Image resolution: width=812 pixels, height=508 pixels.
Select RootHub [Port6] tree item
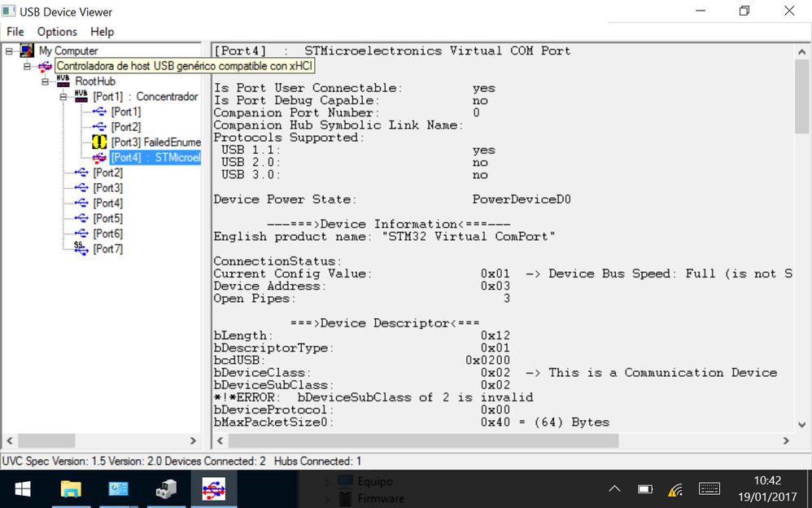coord(107,234)
